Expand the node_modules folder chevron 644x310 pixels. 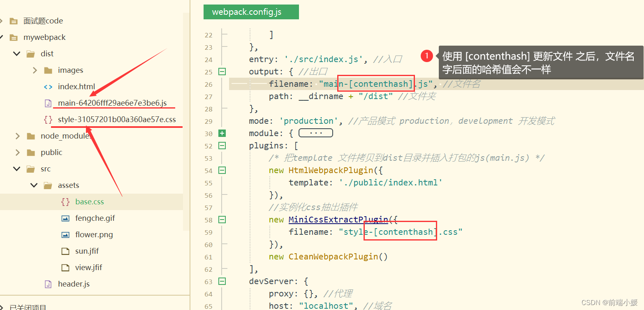click(17, 136)
